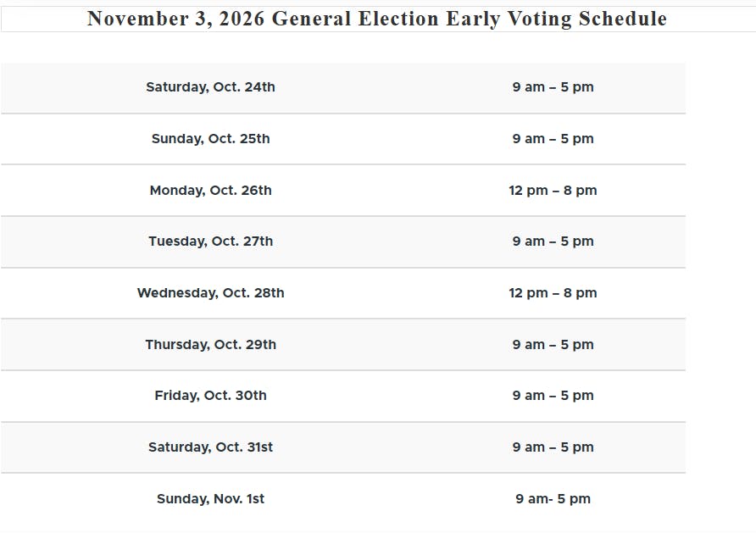Click the hours for Saturday Oct. 24th
This screenshot has width=756, height=533.
[553, 87]
